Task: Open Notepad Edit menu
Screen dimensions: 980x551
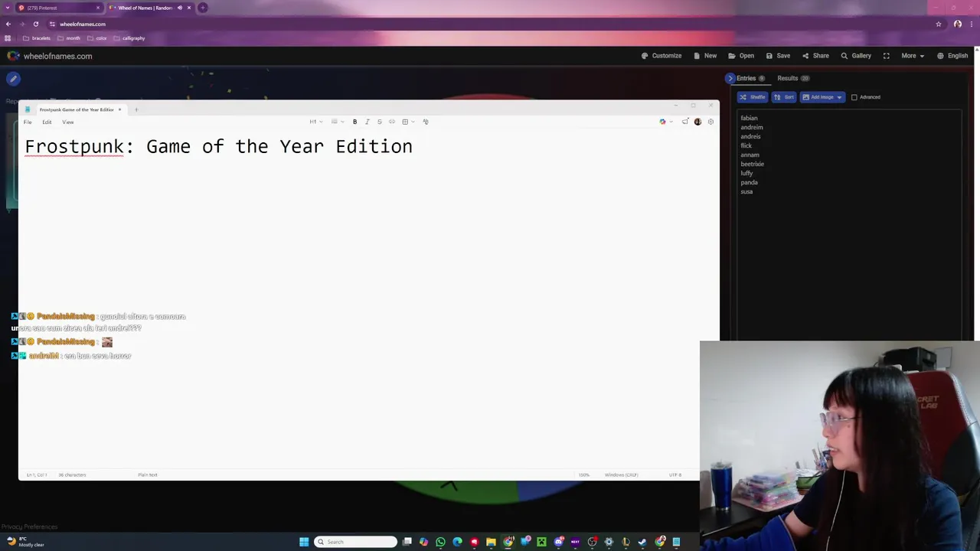Action: coord(47,122)
